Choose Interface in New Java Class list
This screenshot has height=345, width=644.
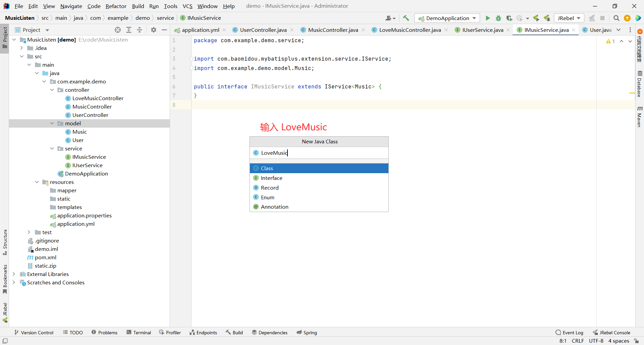[271, 178]
